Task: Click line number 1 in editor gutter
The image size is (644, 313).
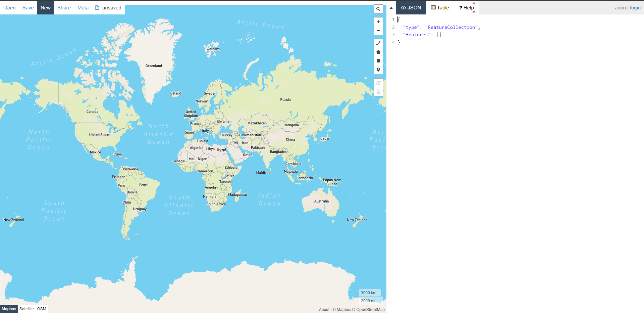Action: coord(393,19)
